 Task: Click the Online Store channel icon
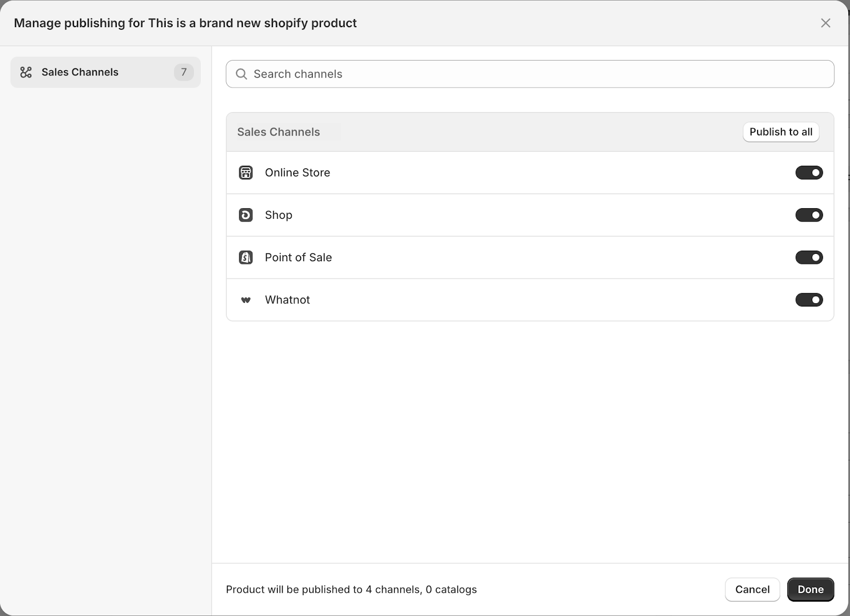pos(245,173)
